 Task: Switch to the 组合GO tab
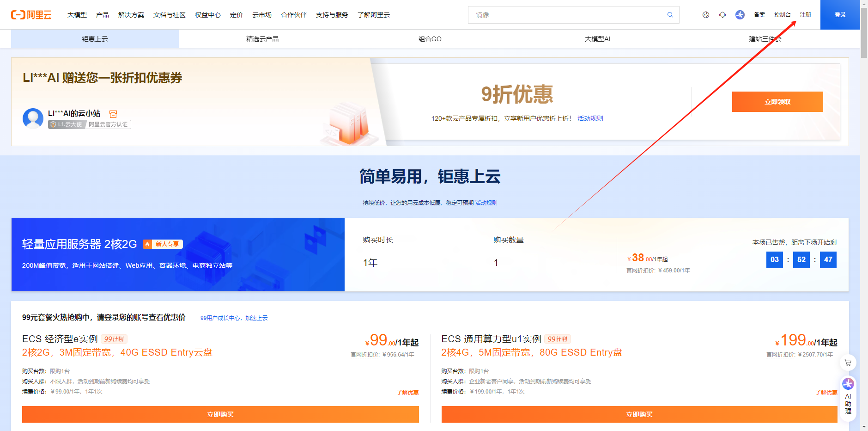pos(430,39)
